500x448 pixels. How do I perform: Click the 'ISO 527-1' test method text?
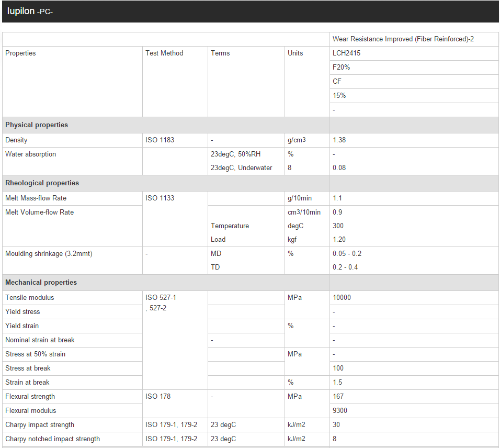(x=161, y=297)
